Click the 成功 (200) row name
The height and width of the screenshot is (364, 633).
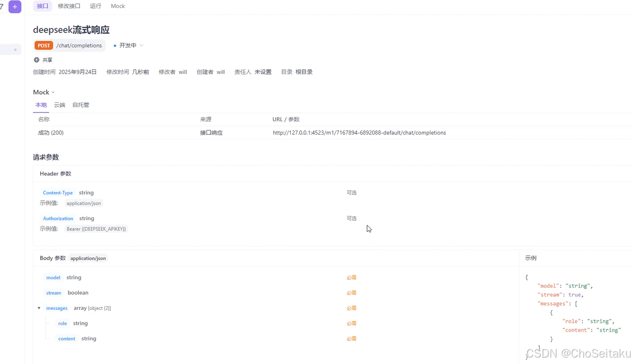coord(51,133)
